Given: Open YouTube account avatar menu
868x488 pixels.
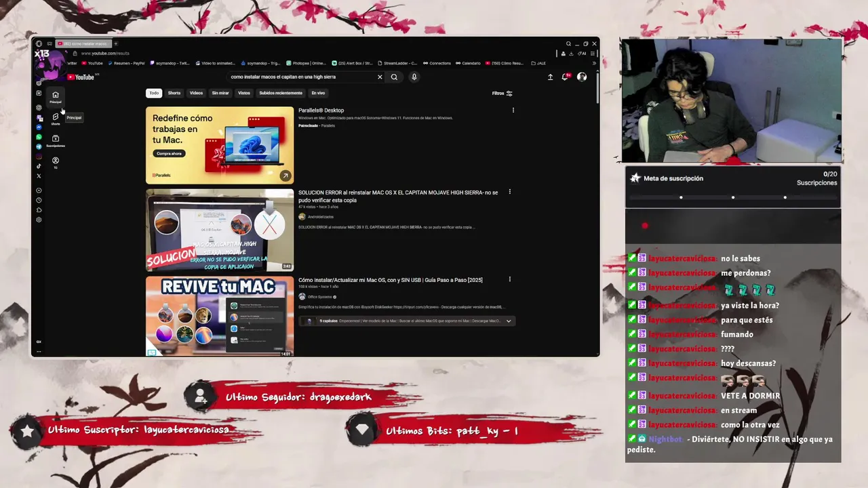Looking at the screenshot, I should coord(582,77).
